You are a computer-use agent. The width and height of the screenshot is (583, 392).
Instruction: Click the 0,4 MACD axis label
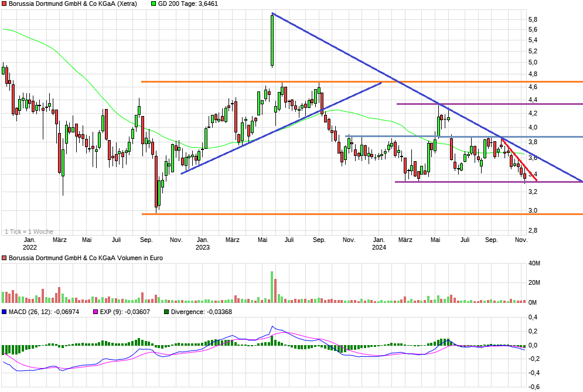point(533,317)
